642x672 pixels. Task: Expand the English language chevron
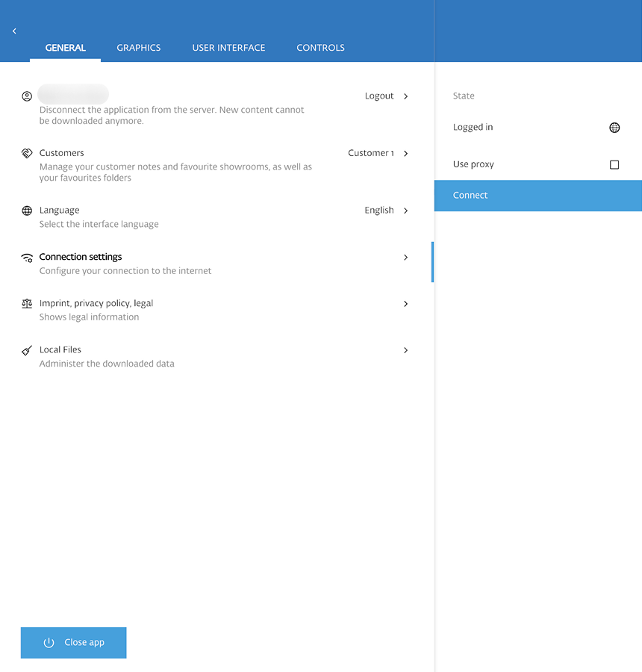pos(405,211)
